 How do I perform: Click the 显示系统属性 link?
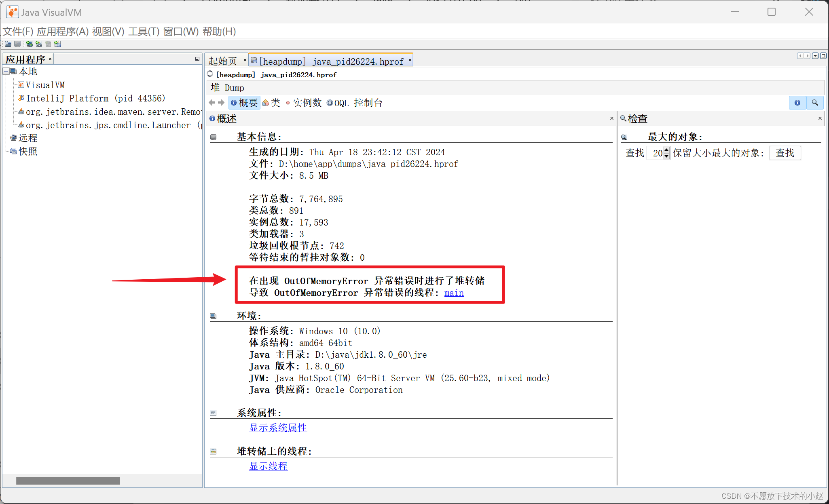[278, 428]
